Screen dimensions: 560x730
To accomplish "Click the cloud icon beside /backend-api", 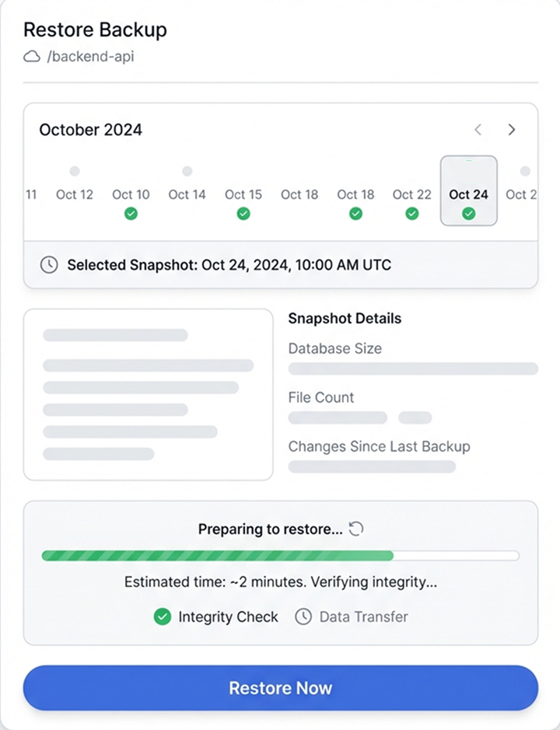I will point(31,56).
